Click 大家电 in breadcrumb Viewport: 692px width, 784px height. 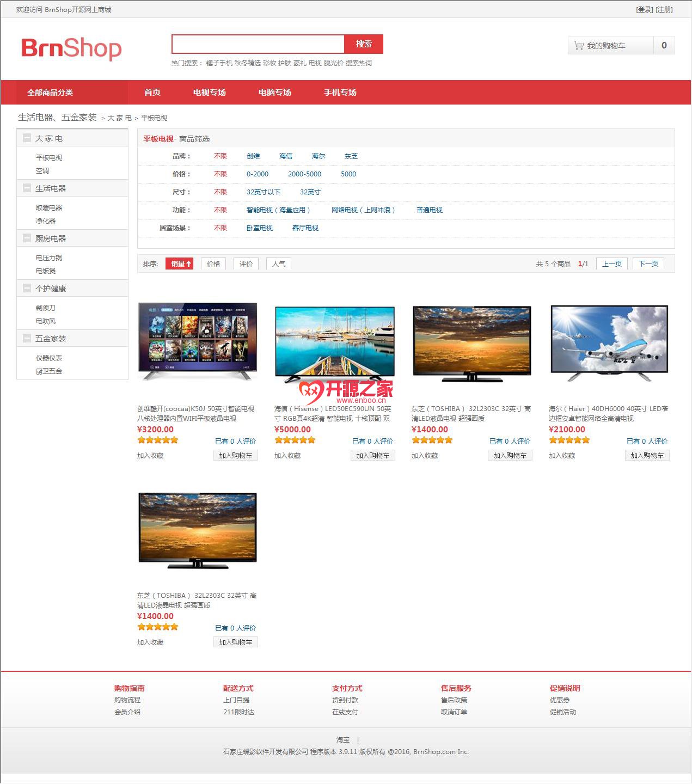click(120, 118)
